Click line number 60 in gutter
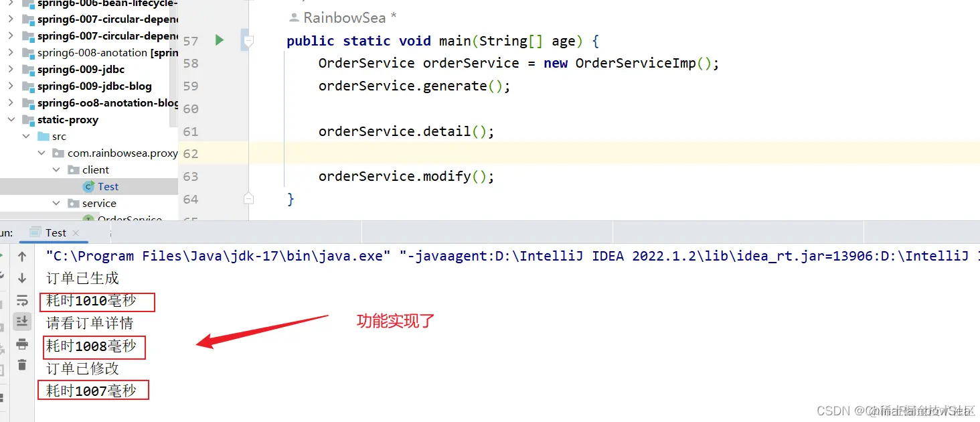Image resolution: width=980 pixels, height=422 pixels. [x=191, y=109]
